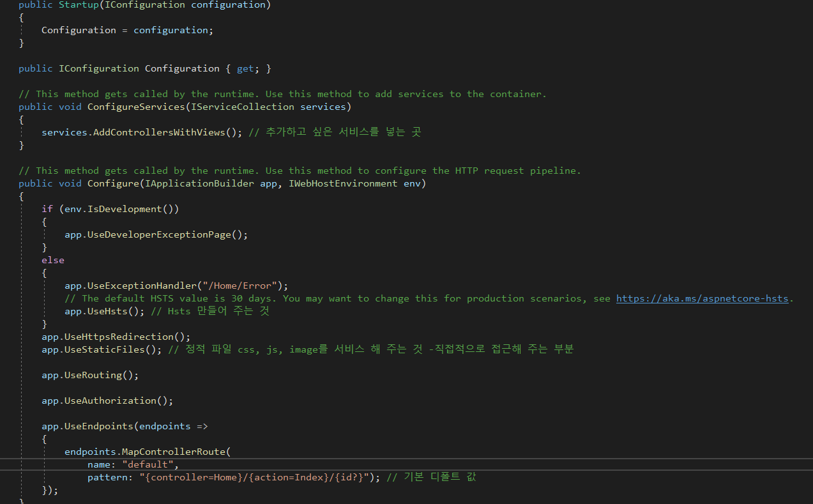
Task: Click the UseEndpoints method call
Action: 99,426
